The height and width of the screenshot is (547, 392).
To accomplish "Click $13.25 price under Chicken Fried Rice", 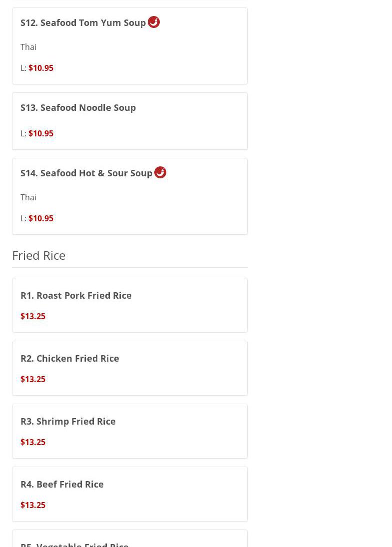I will tap(33, 379).
